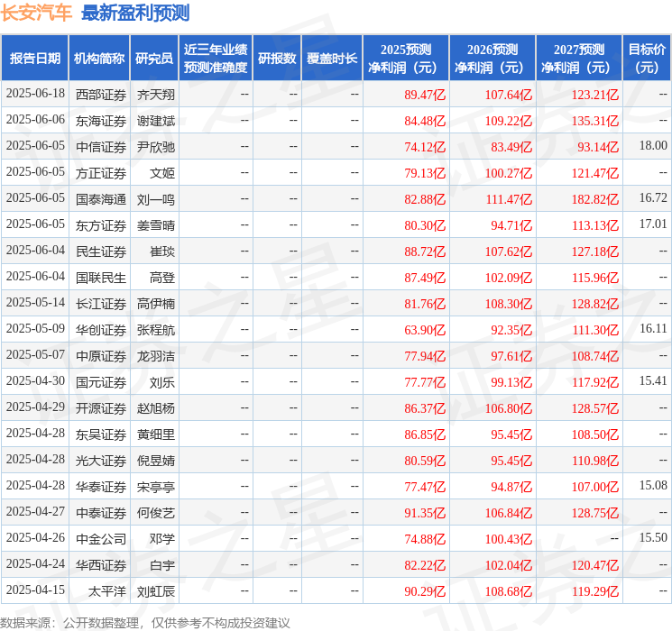The height and width of the screenshot is (631, 672).
Task: Click the 长江证券 institution cell
Action: click(101, 304)
